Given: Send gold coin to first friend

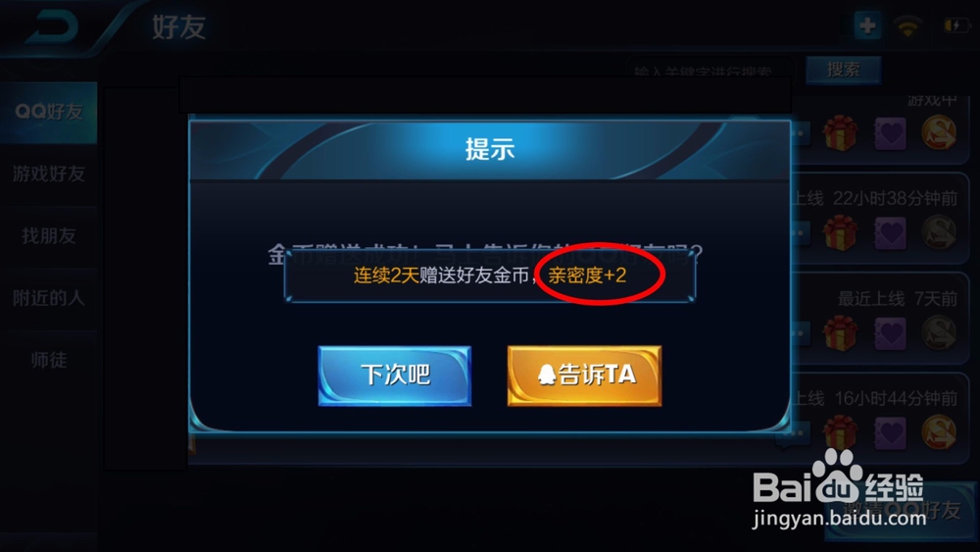Looking at the screenshot, I should pyautogui.click(x=939, y=132).
